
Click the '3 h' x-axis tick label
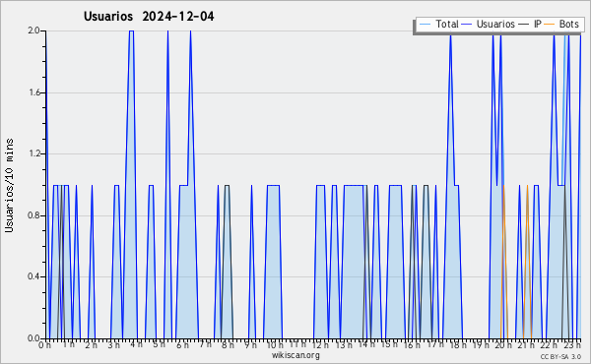coord(113,344)
